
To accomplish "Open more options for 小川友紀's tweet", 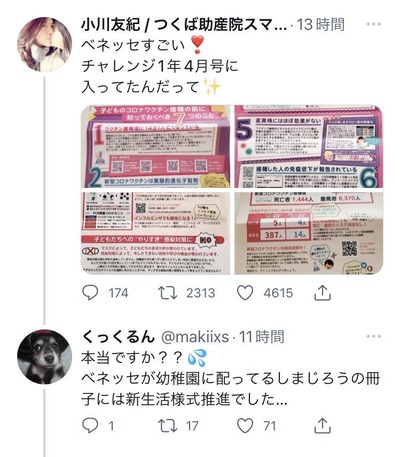I will (374, 24).
